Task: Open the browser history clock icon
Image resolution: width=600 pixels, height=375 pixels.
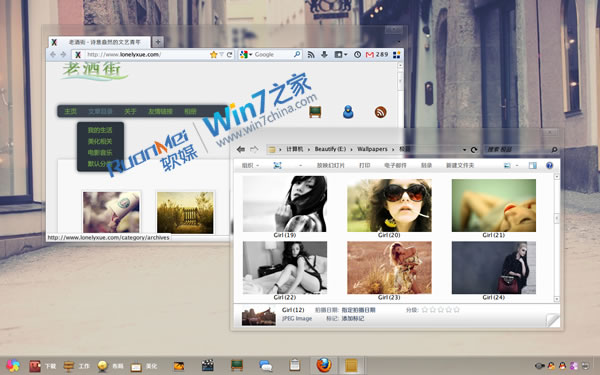Action: 357,55
